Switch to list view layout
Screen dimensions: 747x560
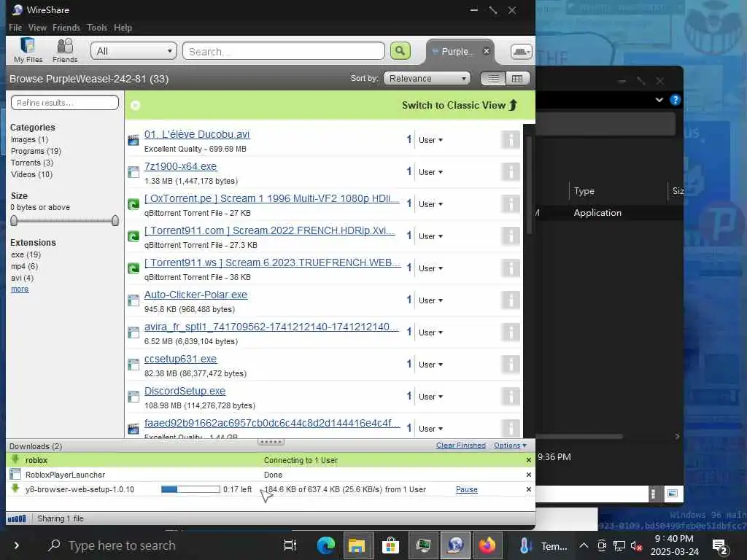click(x=493, y=79)
